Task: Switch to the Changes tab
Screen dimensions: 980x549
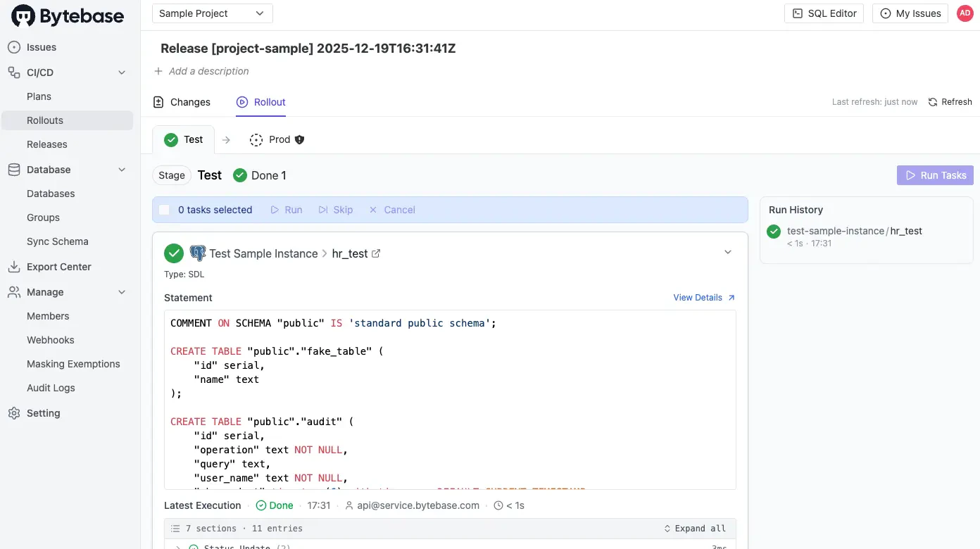Action: [182, 102]
